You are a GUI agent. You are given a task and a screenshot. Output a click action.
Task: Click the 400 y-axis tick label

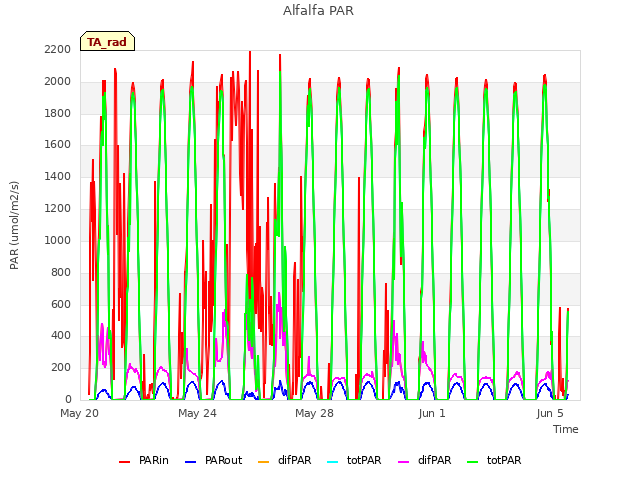61,336
